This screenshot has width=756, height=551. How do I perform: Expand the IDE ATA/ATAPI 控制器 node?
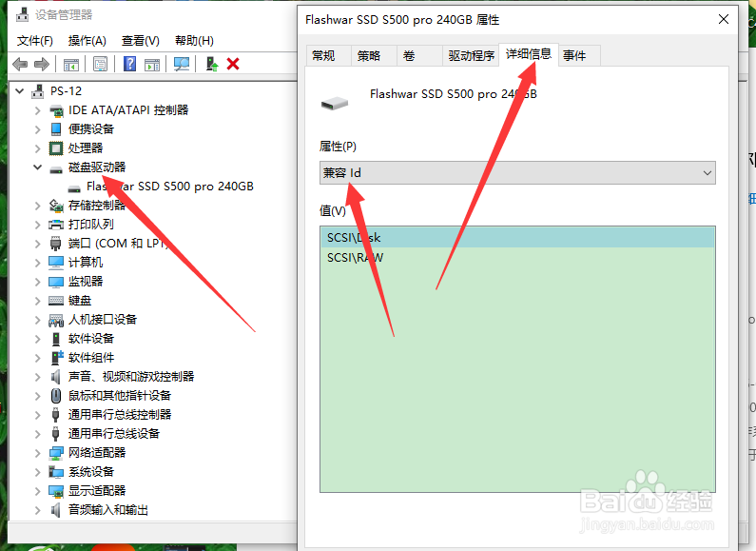pos(38,110)
